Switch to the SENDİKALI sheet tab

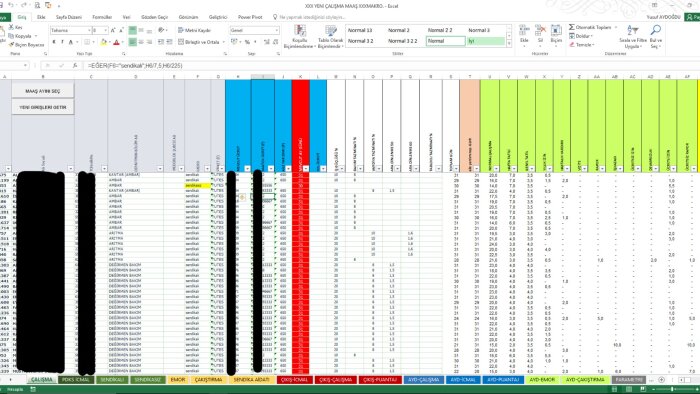coord(112,380)
